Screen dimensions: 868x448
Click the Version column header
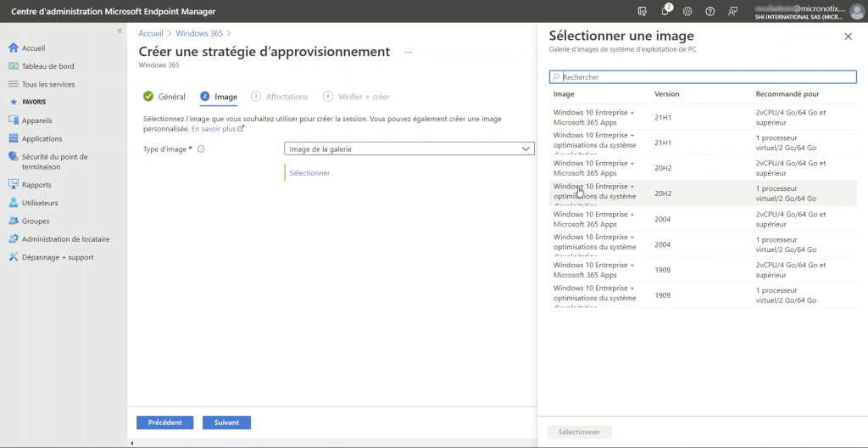point(666,94)
